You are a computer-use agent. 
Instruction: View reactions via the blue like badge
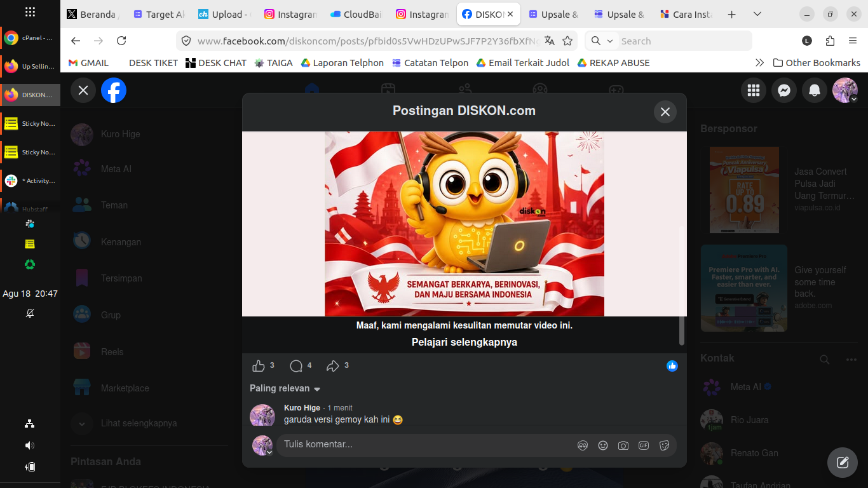pos(672,366)
